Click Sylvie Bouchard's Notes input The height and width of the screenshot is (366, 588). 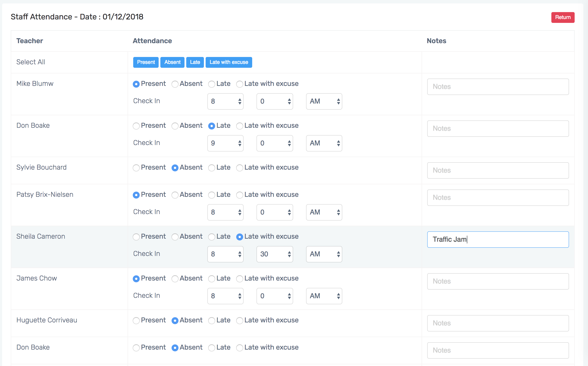click(x=497, y=170)
